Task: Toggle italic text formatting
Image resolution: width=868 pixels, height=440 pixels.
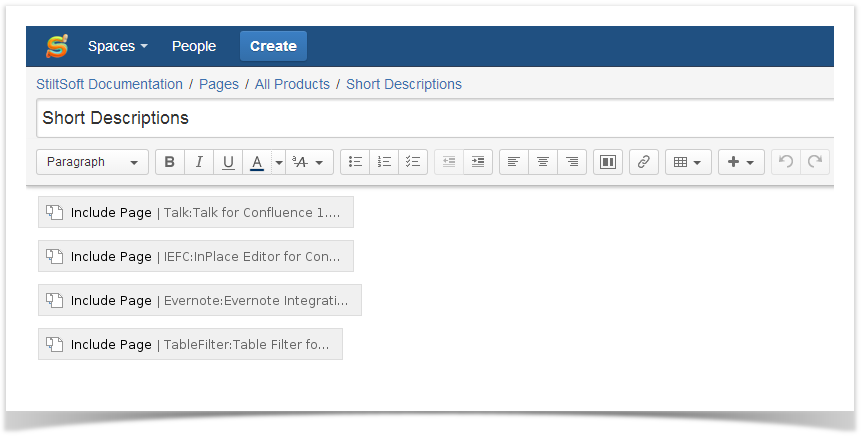Action: [199, 162]
